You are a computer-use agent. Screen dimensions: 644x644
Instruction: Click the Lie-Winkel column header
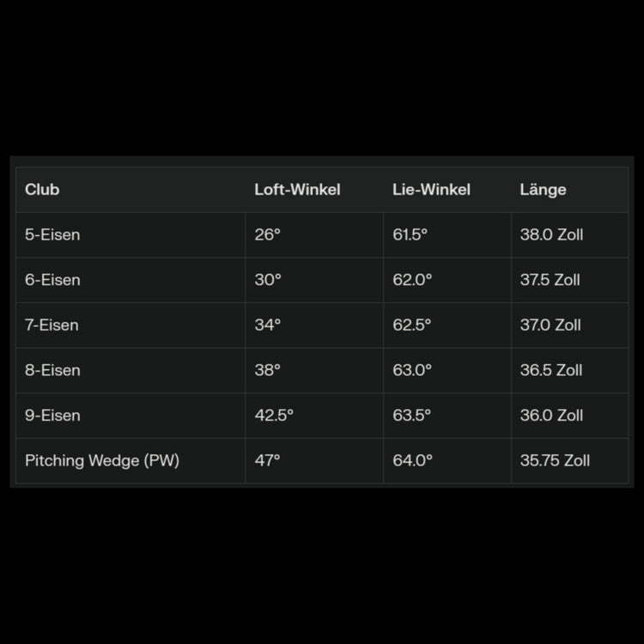431,190
